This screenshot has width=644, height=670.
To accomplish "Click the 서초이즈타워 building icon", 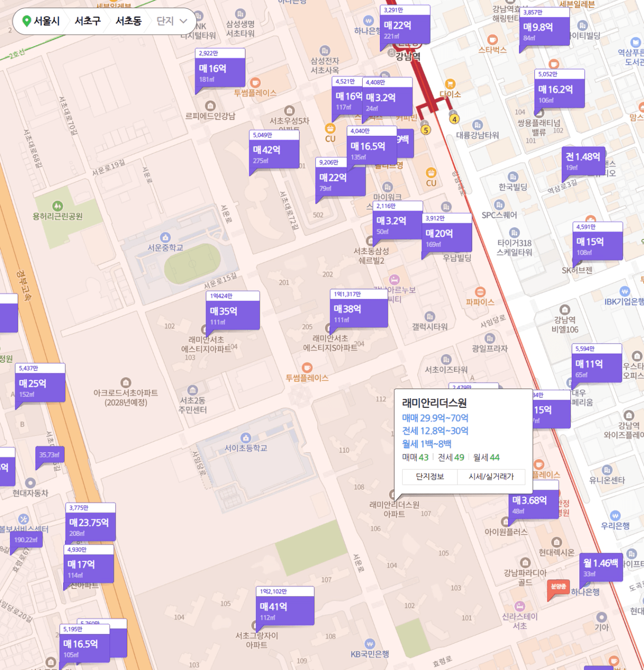I will tap(446, 359).
